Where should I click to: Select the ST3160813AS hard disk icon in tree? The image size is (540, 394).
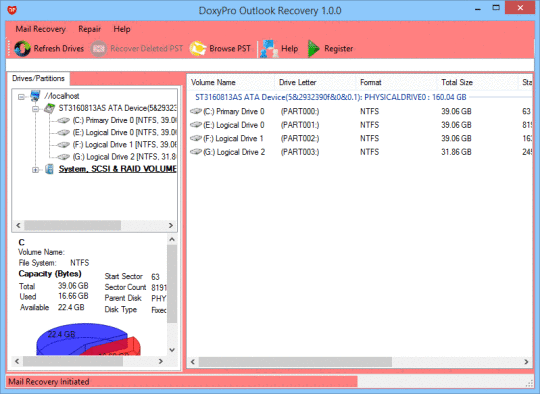(50, 108)
